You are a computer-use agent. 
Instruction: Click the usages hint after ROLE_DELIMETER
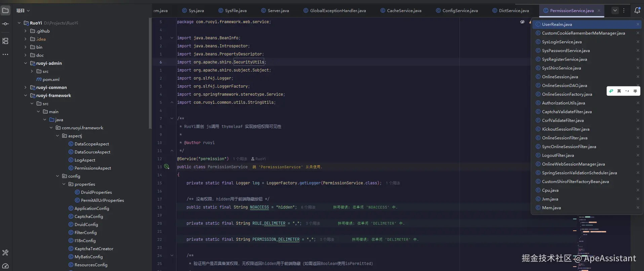pyautogui.click(x=313, y=223)
